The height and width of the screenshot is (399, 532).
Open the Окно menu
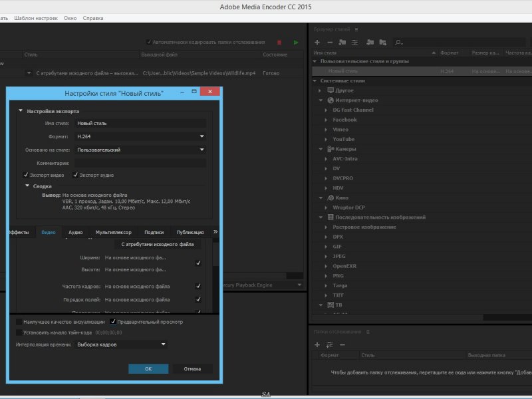coord(70,19)
